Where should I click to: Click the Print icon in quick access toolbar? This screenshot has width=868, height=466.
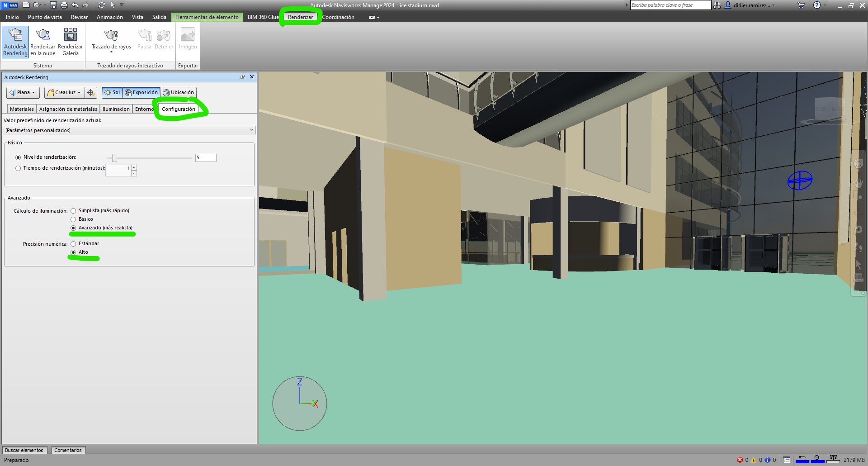[x=64, y=5]
